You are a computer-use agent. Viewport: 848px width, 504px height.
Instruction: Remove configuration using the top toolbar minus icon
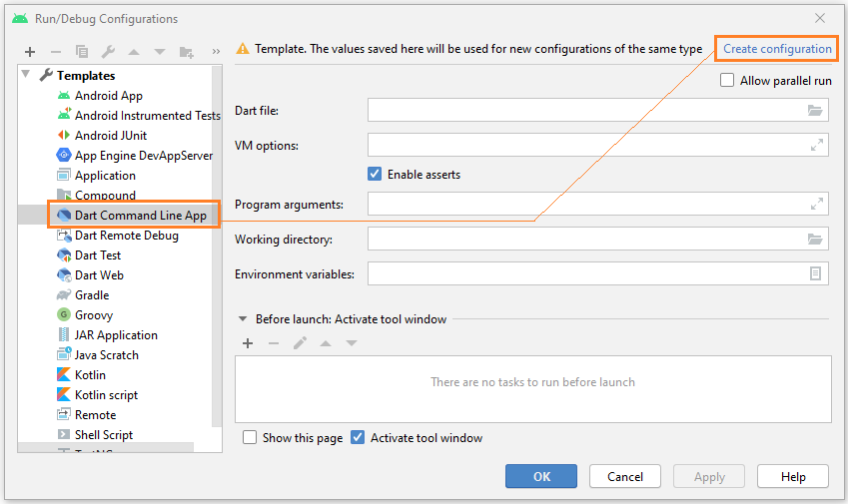[x=56, y=52]
